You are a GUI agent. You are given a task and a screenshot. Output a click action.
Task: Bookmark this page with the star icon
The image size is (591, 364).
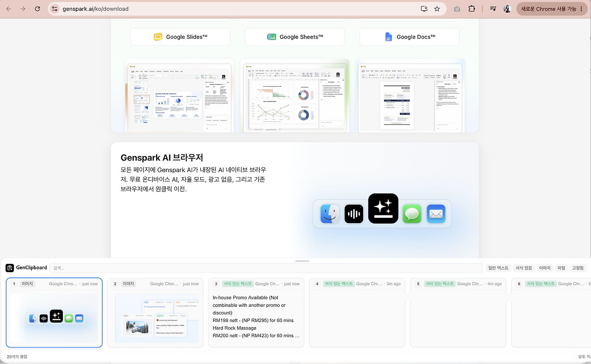pos(437,9)
